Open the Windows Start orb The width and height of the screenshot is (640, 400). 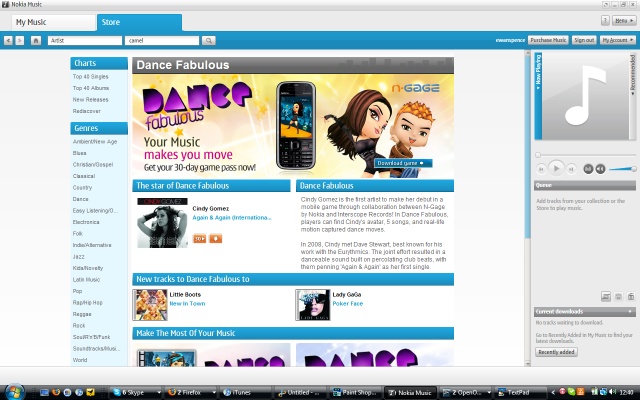[x=13, y=392]
